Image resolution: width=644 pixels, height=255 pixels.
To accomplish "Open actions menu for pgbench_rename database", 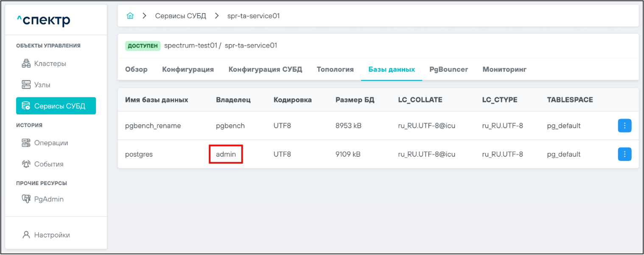I will [624, 126].
